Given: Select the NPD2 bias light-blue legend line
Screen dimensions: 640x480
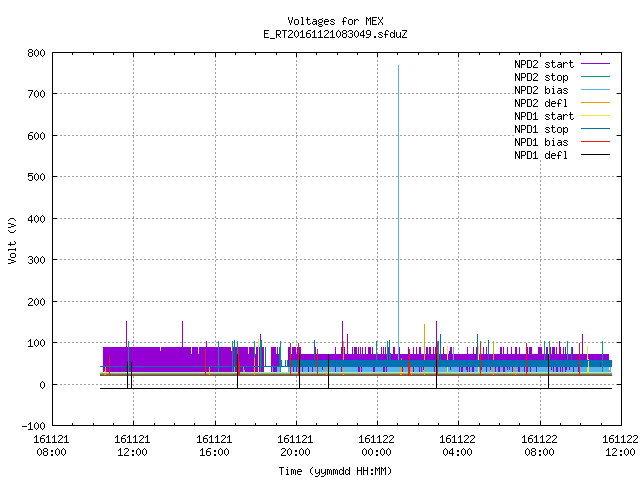Looking at the screenshot, I should (595, 90).
